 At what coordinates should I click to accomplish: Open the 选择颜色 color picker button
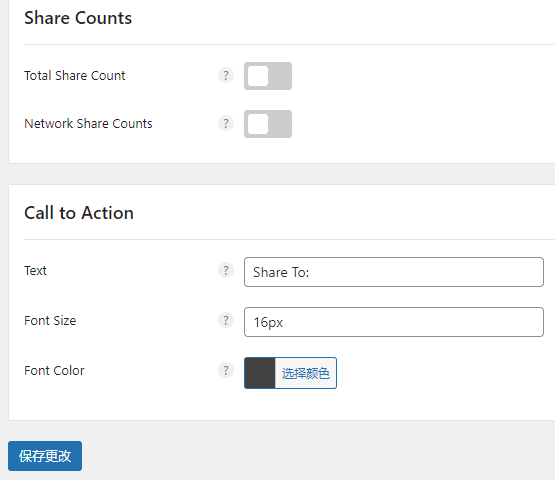click(x=305, y=373)
